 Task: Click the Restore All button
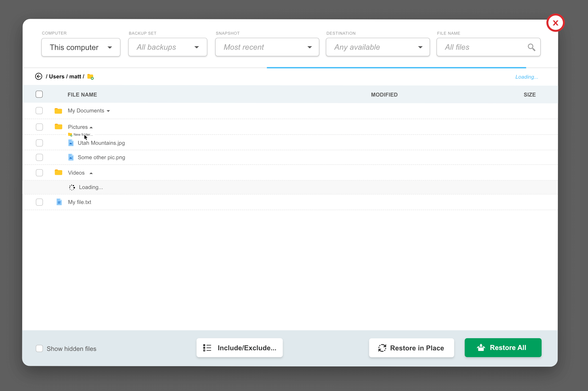click(503, 348)
